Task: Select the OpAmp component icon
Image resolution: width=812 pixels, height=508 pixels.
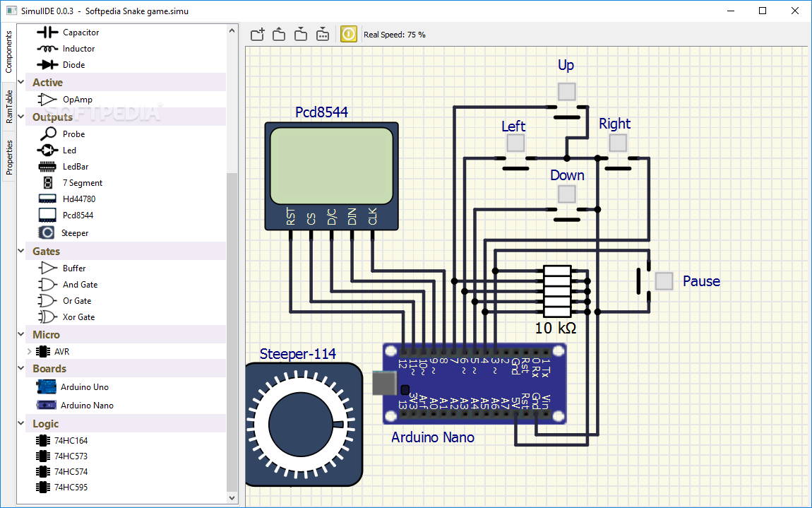Action: point(47,100)
